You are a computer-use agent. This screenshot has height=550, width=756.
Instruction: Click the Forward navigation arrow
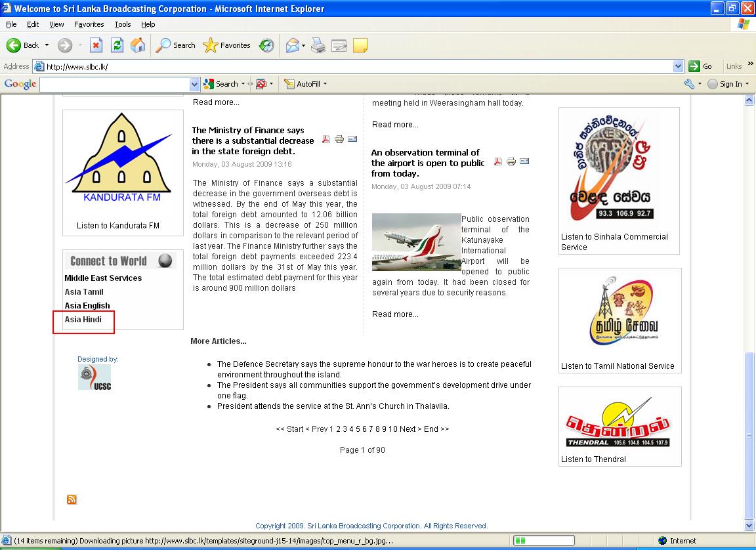64,45
